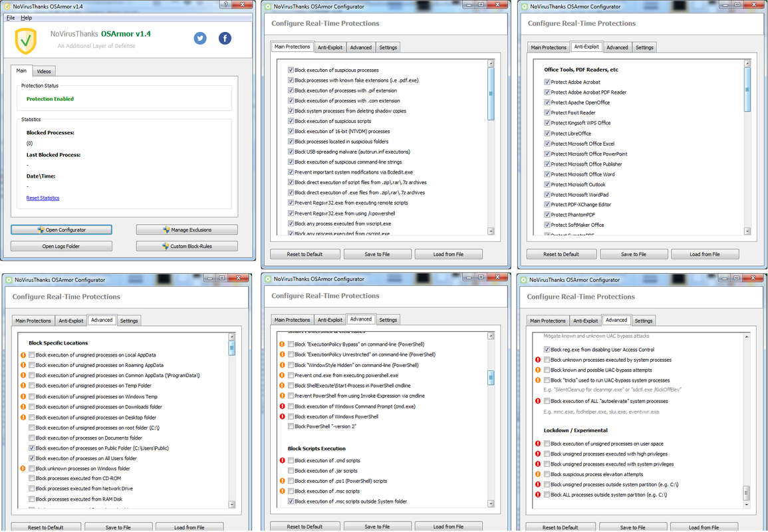This screenshot has height=532, width=768.
Task: Click the Office Tools, PDF Readers heading
Action: (x=581, y=70)
